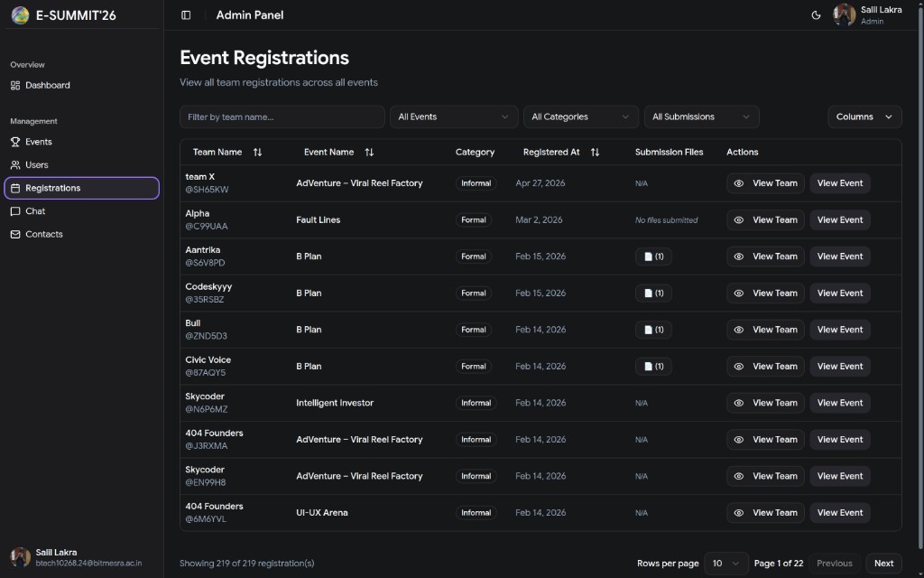Click the Contacts envelope icon

[x=15, y=234]
